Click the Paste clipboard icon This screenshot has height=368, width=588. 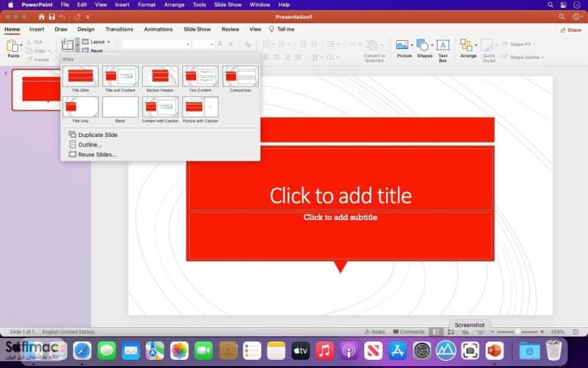12,46
